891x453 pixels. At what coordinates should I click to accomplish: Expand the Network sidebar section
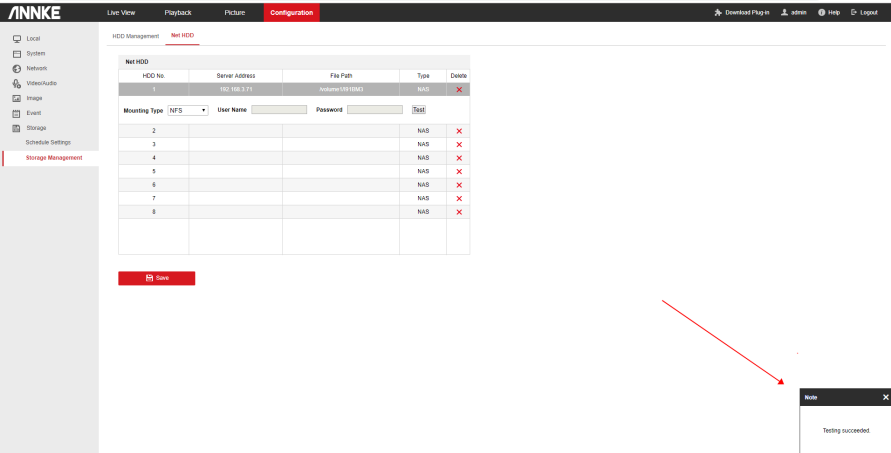36,68
